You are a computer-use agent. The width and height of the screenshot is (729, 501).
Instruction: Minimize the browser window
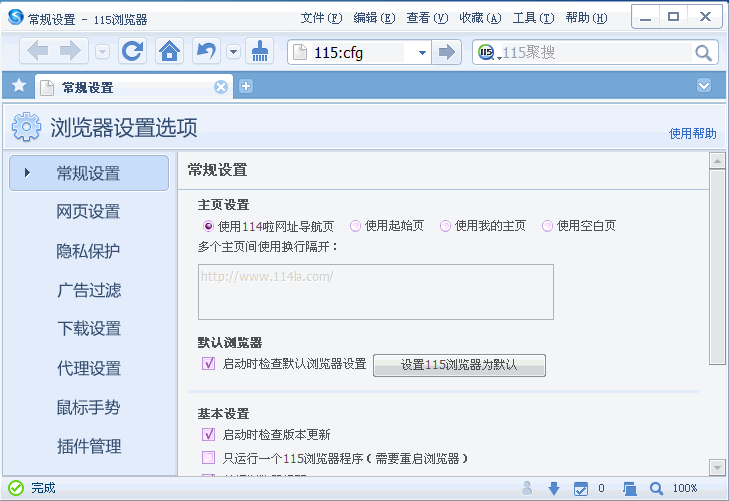[x=645, y=17]
